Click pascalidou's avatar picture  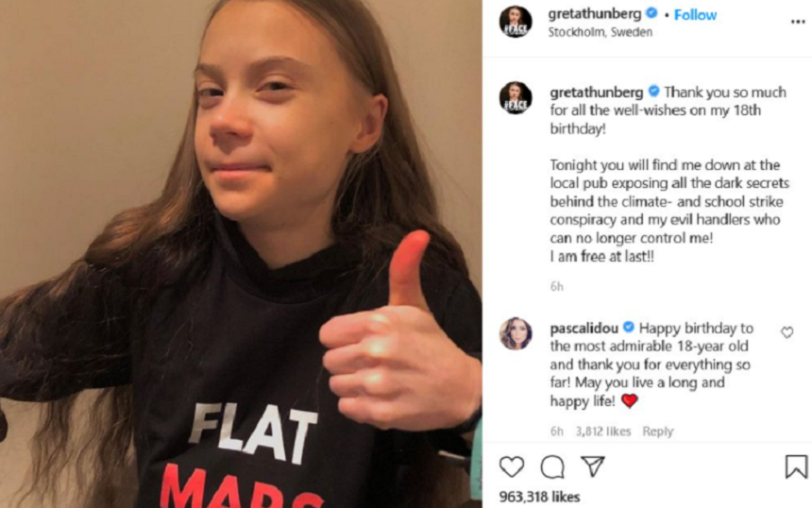pos(516,333)
